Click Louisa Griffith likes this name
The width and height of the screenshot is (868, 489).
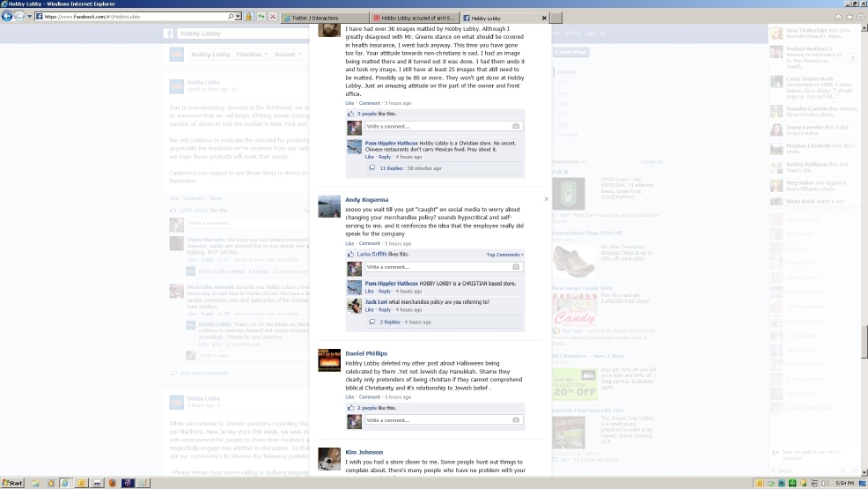(371, 254)
